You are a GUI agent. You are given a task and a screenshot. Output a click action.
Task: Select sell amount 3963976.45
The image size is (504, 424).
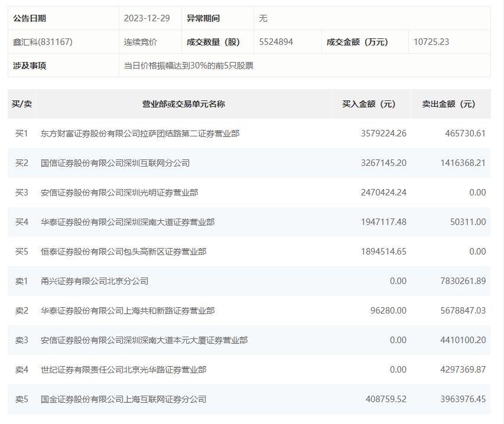point(463,400)
